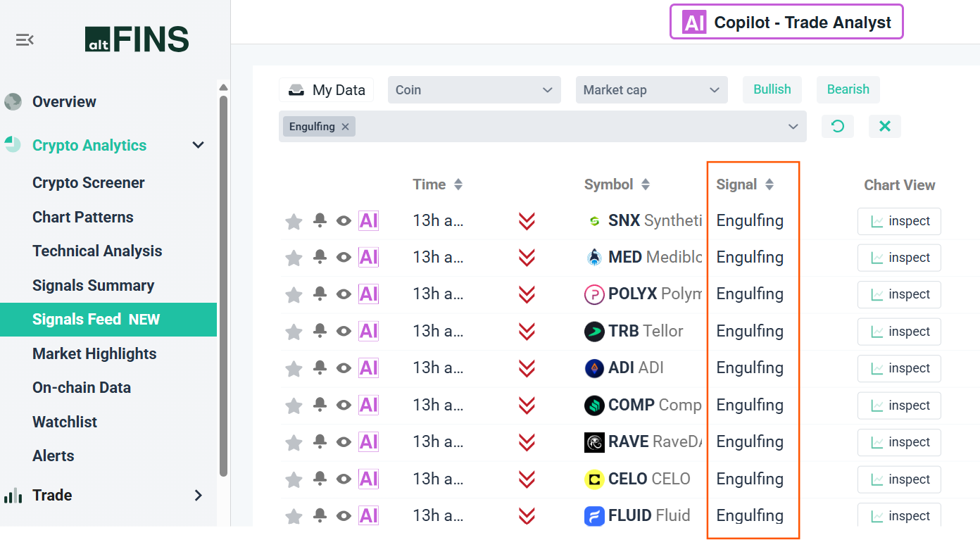Collapse the sidebar with the menu icon

[x=25, y=39]
